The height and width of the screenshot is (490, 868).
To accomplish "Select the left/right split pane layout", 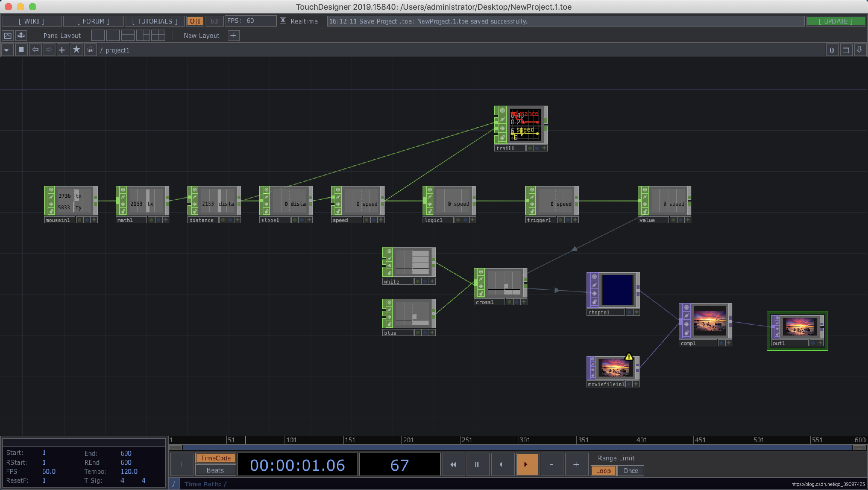I will coord(113,35).
